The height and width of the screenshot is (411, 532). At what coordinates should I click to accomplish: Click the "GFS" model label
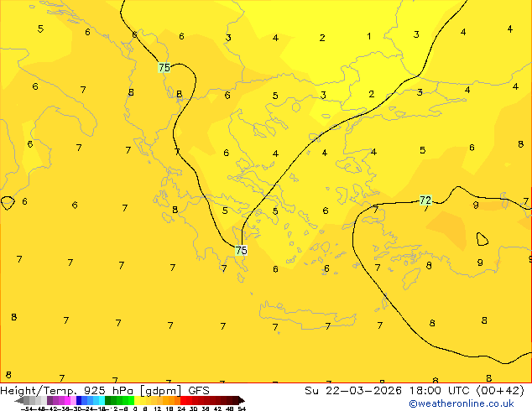(x=199, y=390)
